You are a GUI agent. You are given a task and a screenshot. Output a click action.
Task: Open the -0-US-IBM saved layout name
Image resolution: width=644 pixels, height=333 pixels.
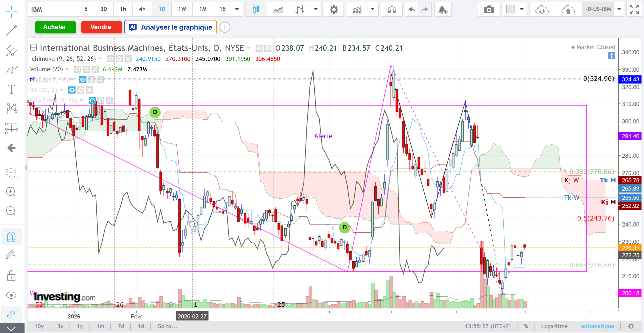[x=598, y=10]
